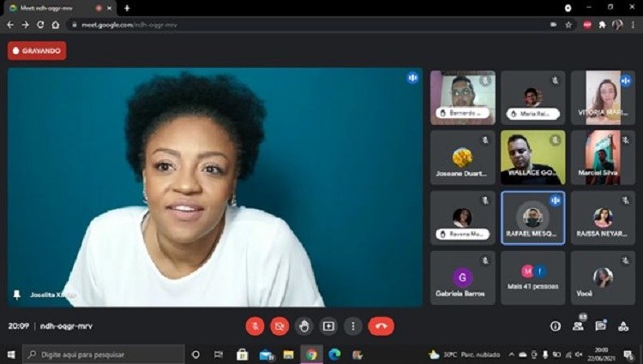Viewport: 643px width, 364px height.
Task: Click the GRAVANDO recording indicator
Action: point(37,51)
